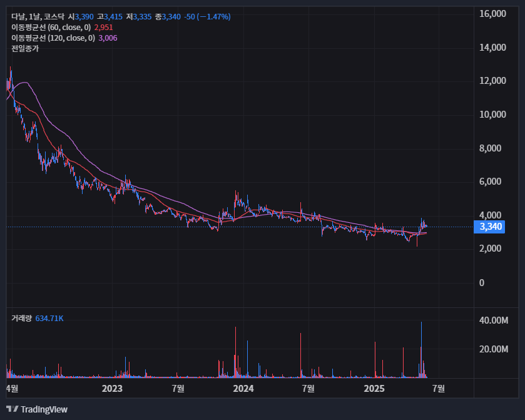This screenshot has height=420, width=525.
Task: Click the 거래량 volume indicator label
Action: pos(21,318)
